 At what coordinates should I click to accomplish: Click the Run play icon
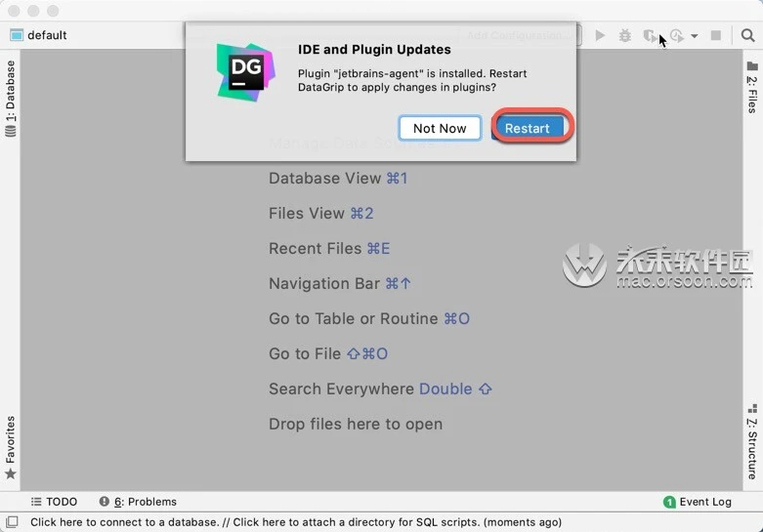600,35
